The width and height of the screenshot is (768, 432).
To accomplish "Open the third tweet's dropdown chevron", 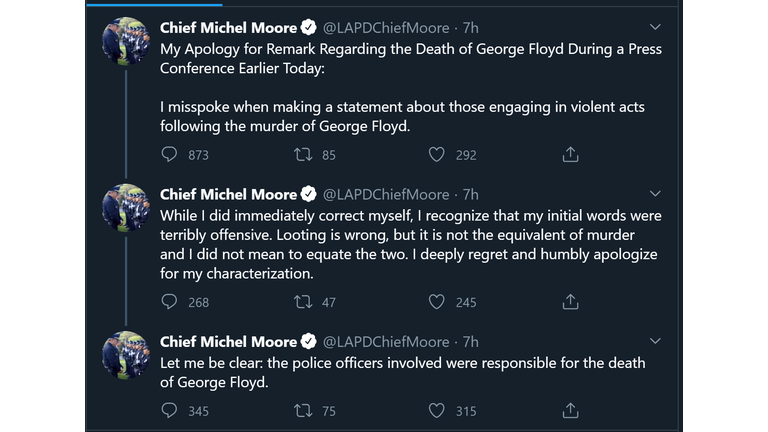I will click(654, 341).
